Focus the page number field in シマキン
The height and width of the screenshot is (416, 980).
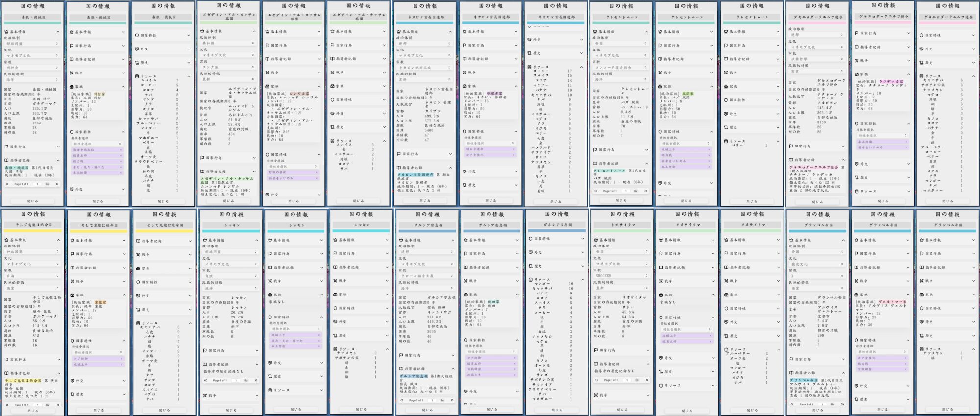click(236, 380)
